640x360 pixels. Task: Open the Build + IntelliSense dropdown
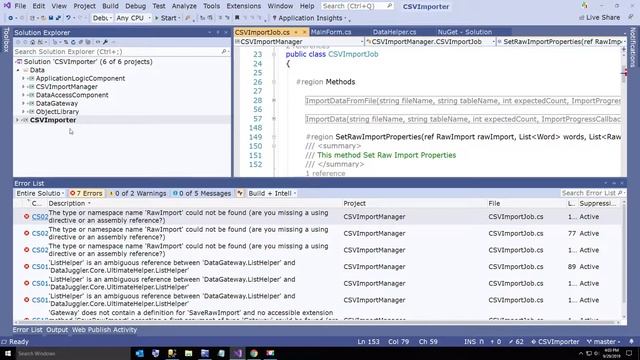(x=272, y=193)
